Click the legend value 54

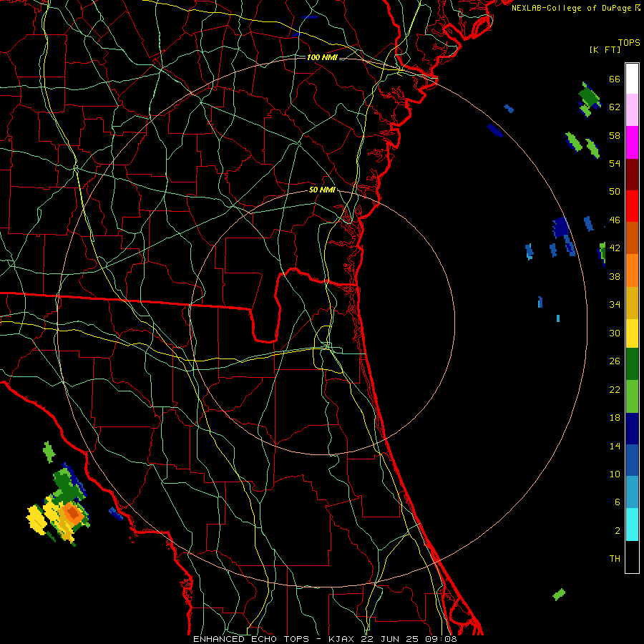[615, 163]
